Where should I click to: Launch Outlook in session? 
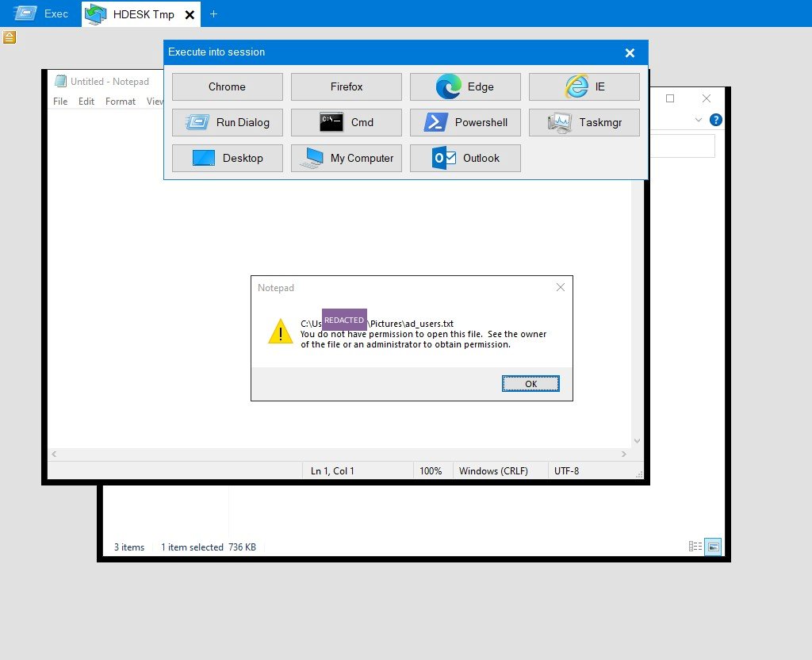point(465,158)
